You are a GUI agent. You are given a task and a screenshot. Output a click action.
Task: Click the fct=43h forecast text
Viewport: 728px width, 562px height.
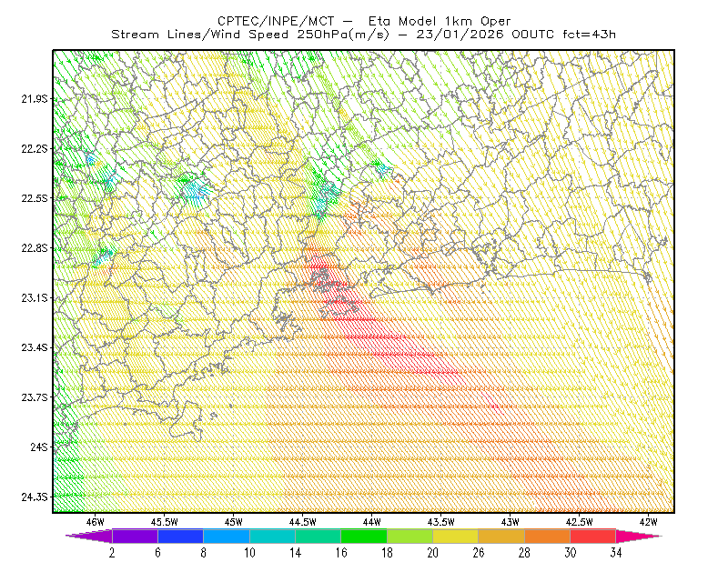[589, 35]
